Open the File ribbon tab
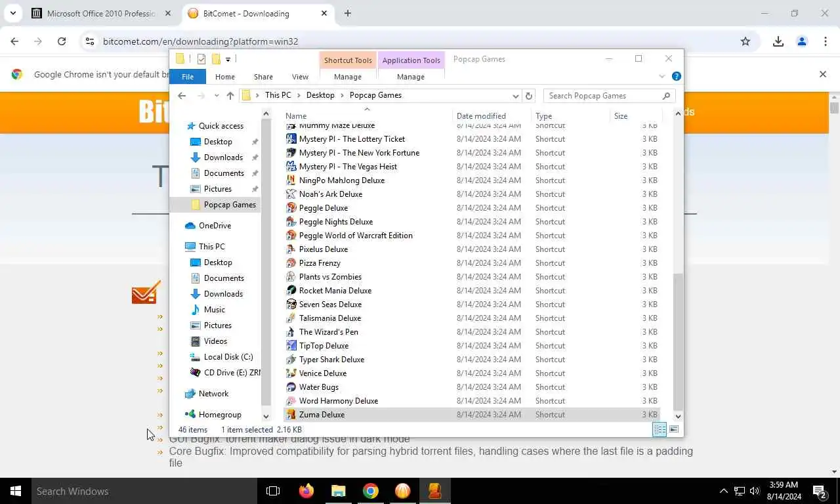This screenshot has width=840, height=504. [188, 77]
